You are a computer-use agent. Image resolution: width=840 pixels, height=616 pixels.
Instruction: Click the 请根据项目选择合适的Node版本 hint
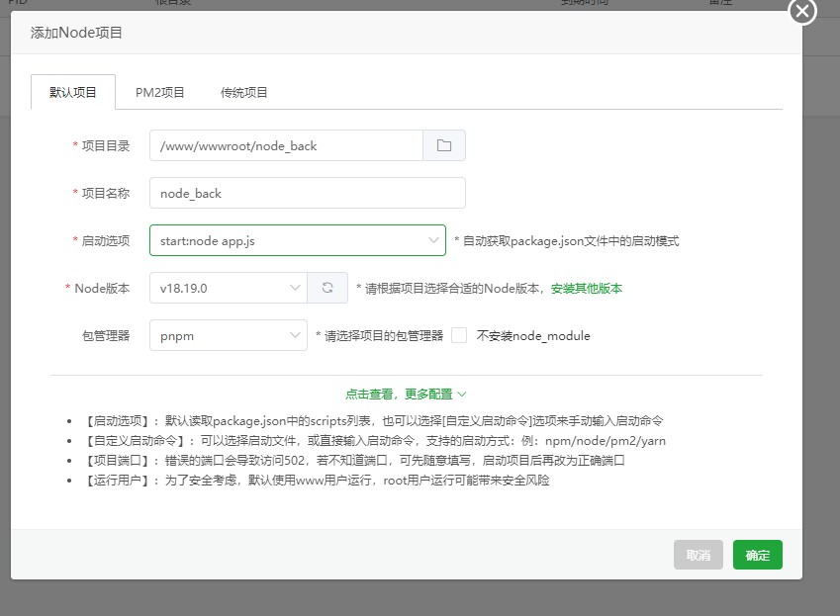click(451, 289)
